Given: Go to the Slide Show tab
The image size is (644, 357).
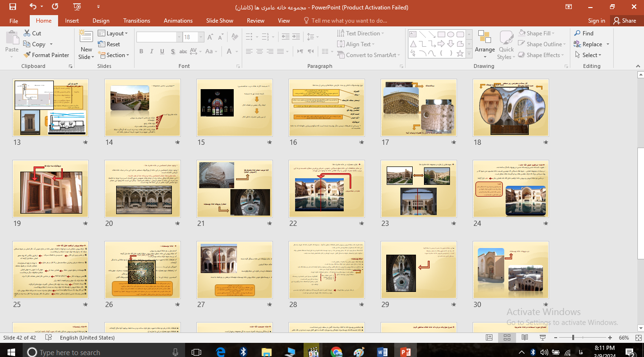Looking at the screenshot, I should (220, 21).
